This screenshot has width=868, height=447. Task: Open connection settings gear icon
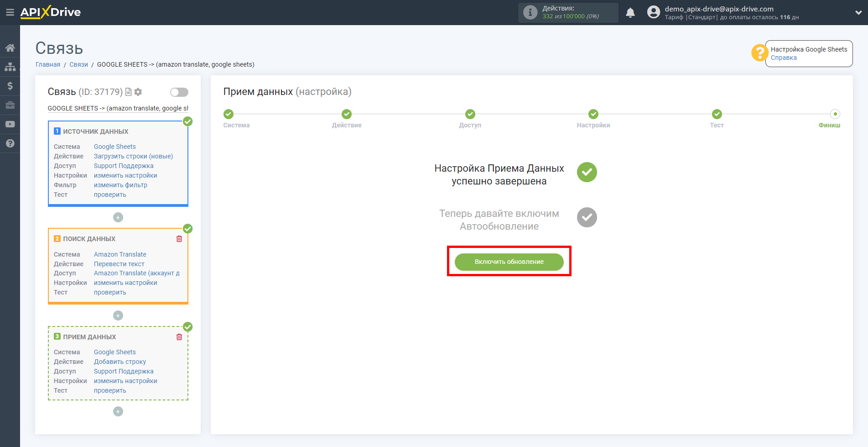point(138,92)
